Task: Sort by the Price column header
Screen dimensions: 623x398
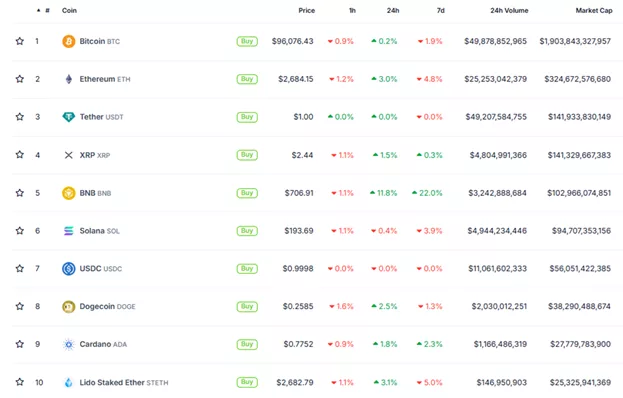Action: [x=306, y=10]
